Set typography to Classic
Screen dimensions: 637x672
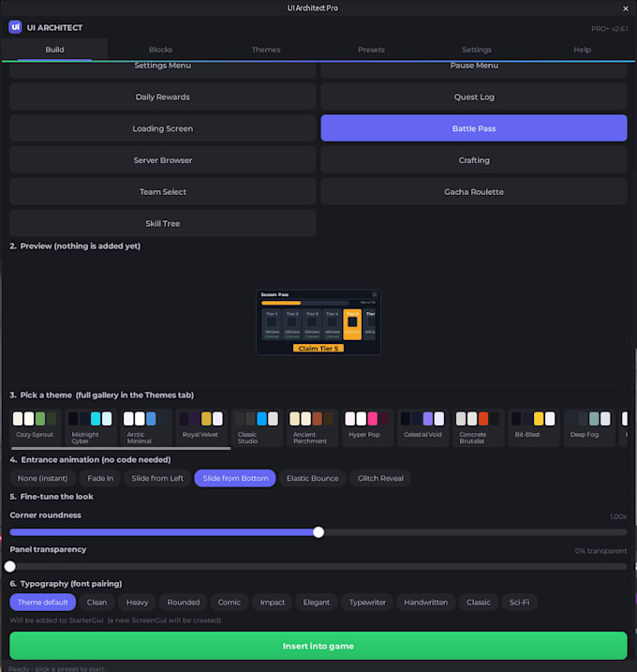(x=478, y=602)
